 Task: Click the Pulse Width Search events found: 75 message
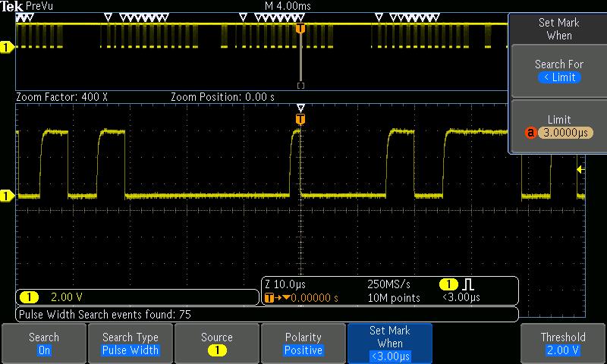(x=105, y=315)
